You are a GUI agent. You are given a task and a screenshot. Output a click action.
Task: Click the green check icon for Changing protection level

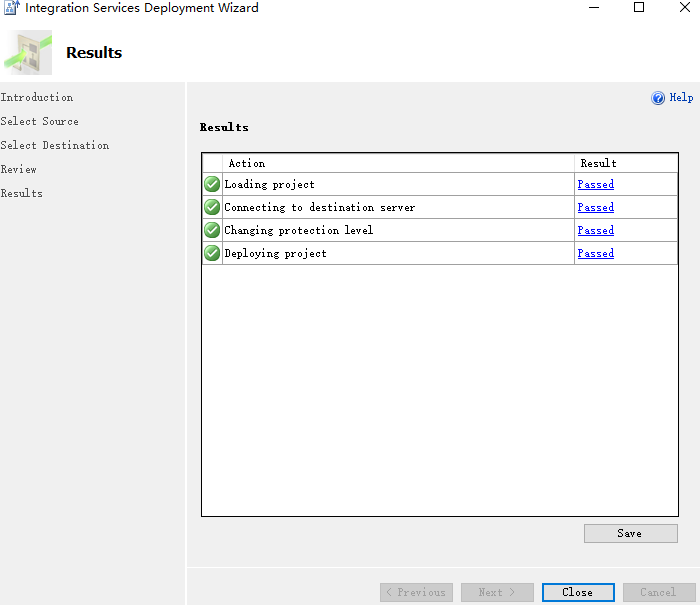212,230
